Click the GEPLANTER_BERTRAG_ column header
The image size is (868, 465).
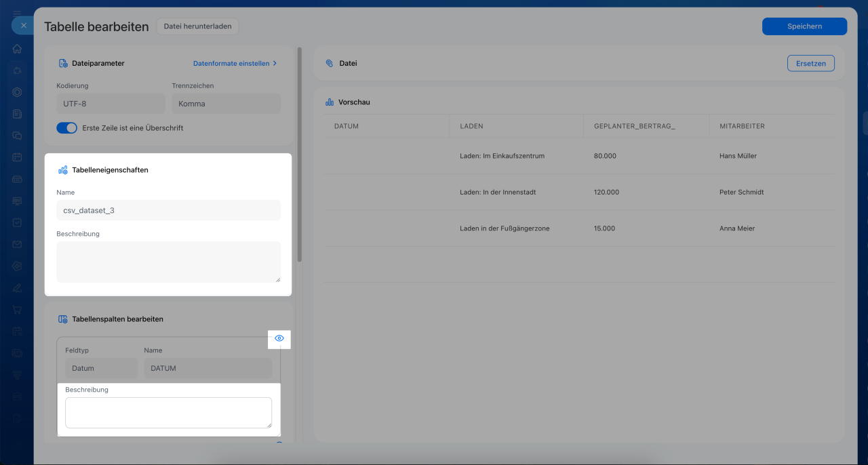point(634,126)
